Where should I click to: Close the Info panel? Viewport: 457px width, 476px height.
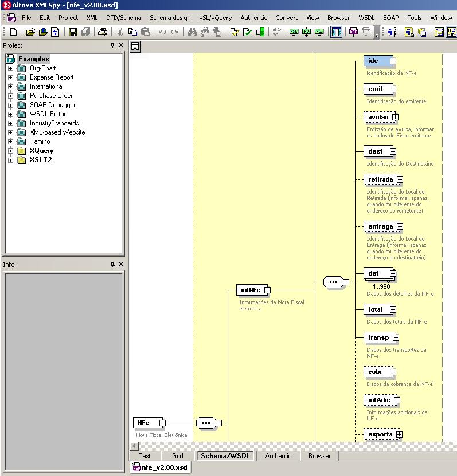pos(121,265)
